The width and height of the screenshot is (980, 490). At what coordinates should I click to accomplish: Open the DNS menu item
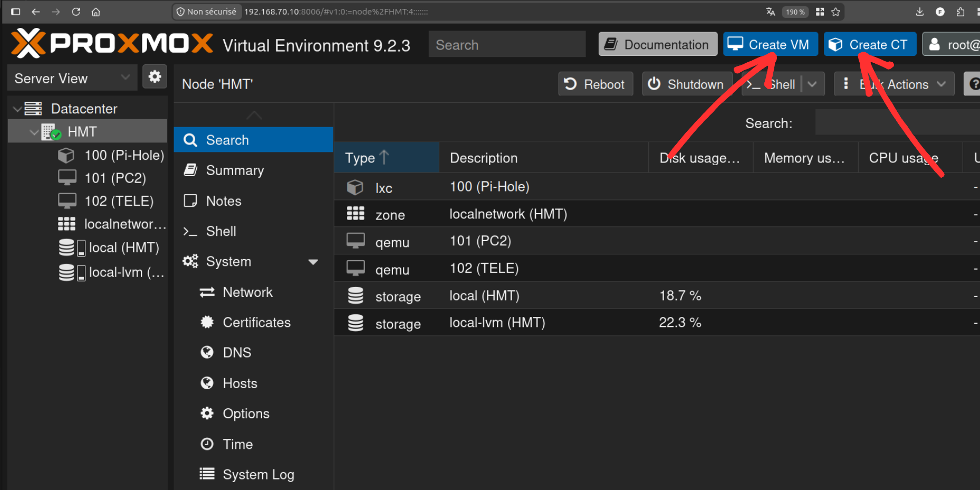254,352
